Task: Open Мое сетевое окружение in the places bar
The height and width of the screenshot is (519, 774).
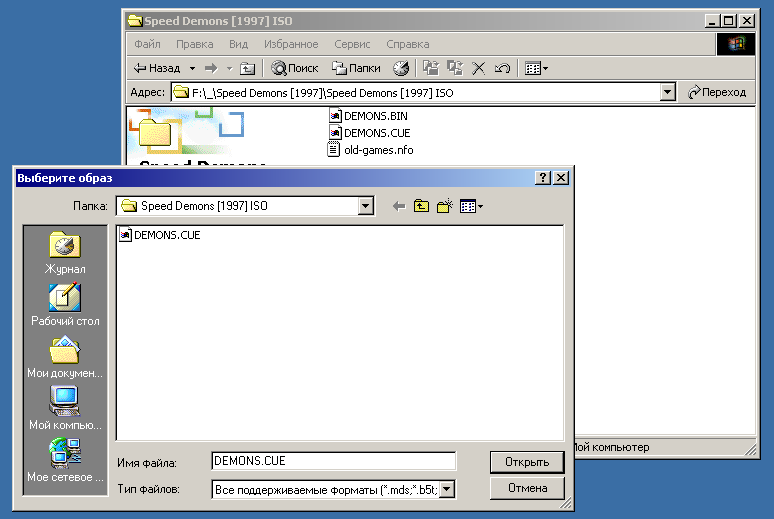Action: tap(65, 461)
